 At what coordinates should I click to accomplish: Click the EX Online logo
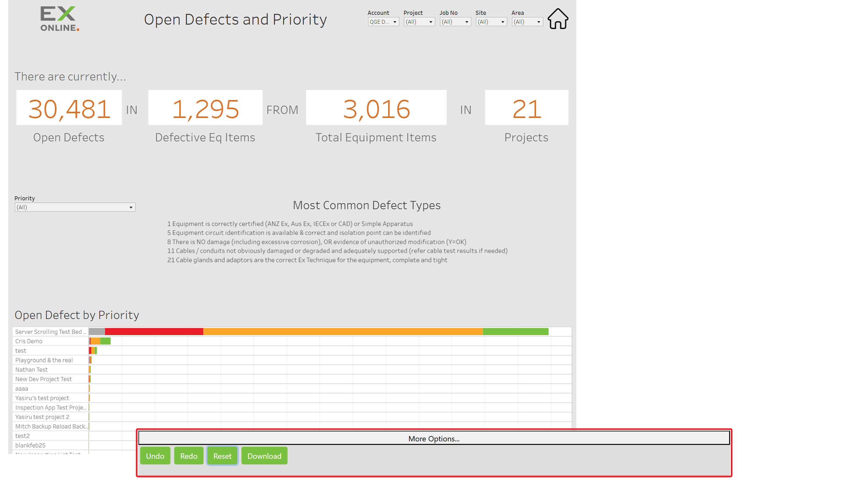[60, 19]
